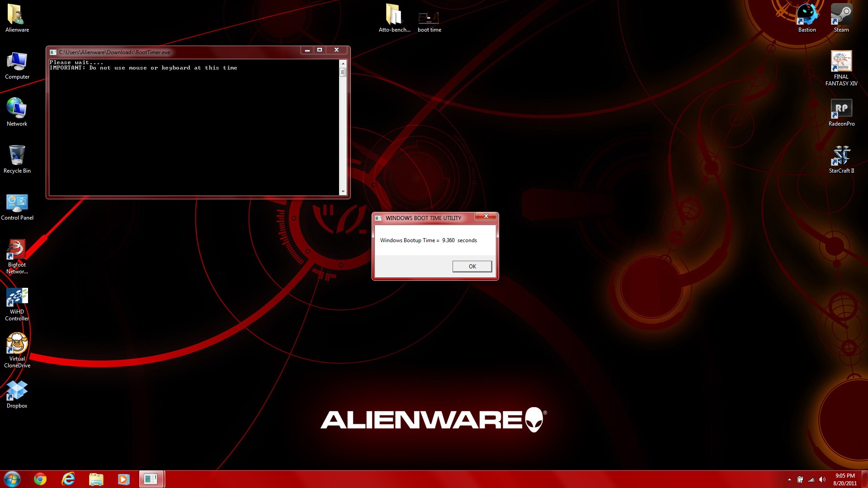The height and width of the screenshot is (488, 868).
Task: Launch Steam desktop shortcut
Action: point(841,18)
